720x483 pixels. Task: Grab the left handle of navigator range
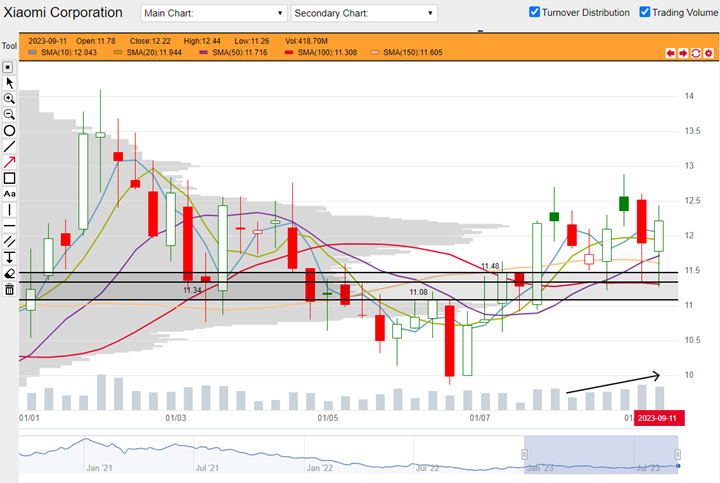pyautogui.click(x=524, y=455)
